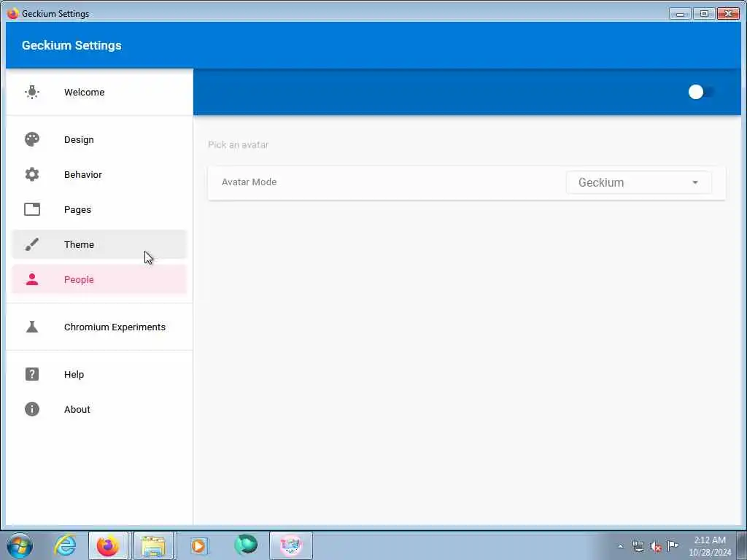
Task: Click the network tray icon
Action: coord(638,546)
